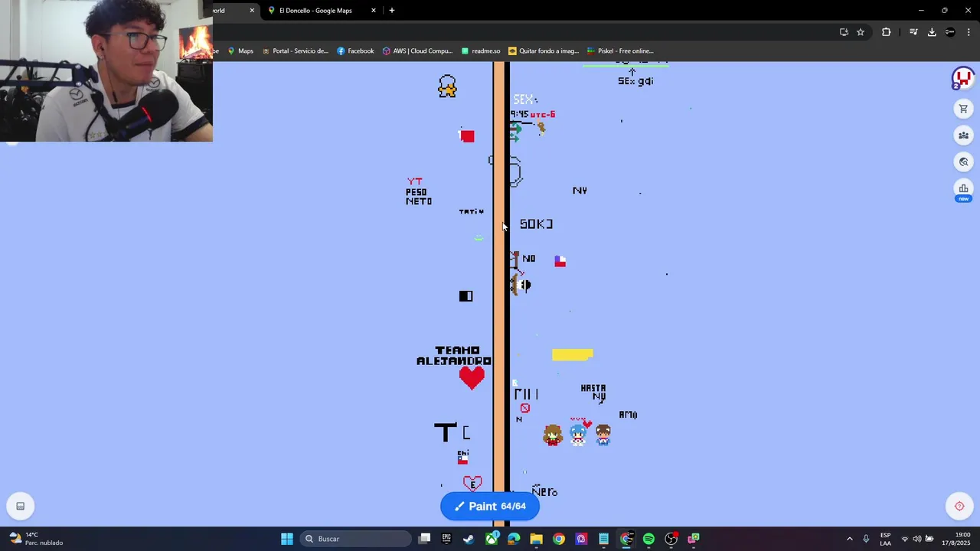980x551 pixels.
Task: Open the Chrome profile avatar
Action: point(950,32)
